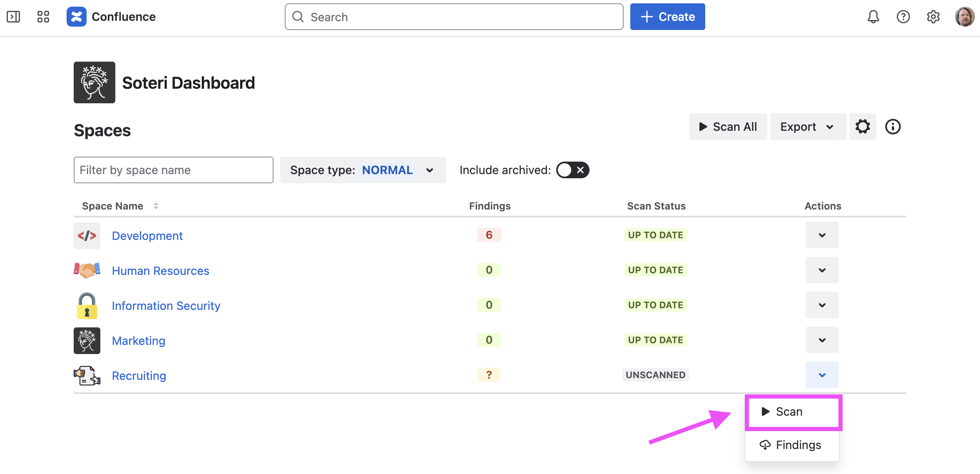980x474 pixels.
Task: Expand the sidebar panel icon
Action: click(x=13, y=17)
